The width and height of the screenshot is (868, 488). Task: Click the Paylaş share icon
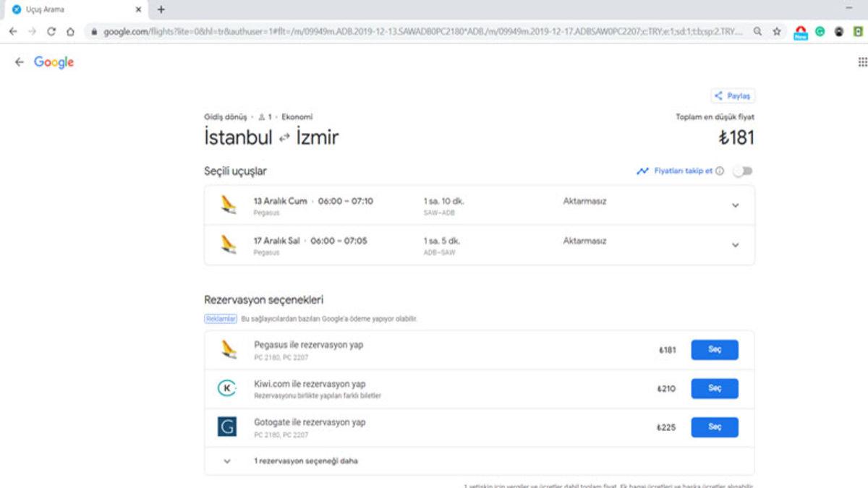point(719,95)
